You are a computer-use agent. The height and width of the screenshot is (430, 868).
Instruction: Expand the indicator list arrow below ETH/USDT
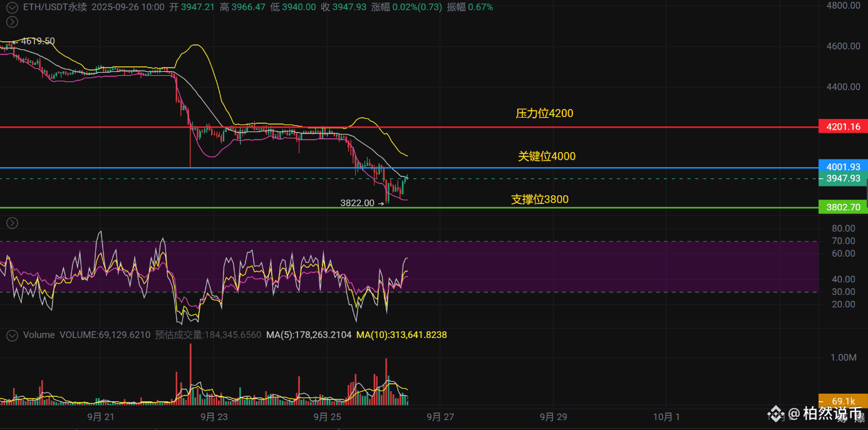coord(12,23)
